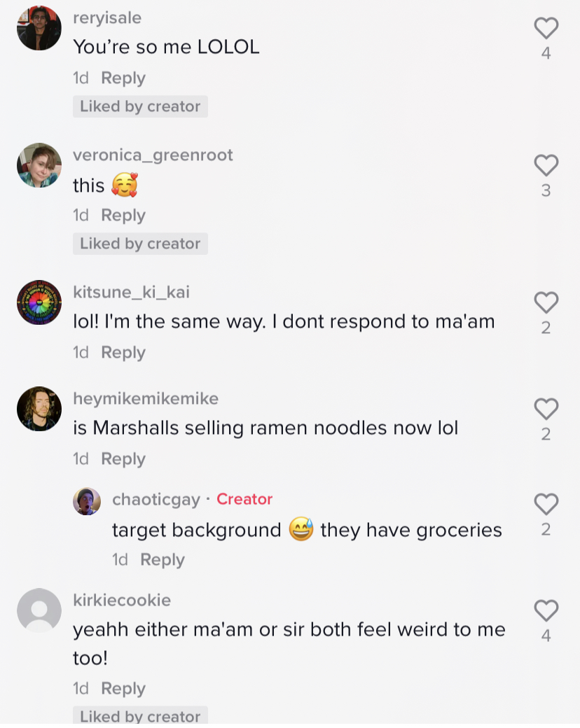View kitsune_ki_kai's rainbow profile picture
Screen dimensions: 580x728
pyautogui.click(x=39, y=302)
